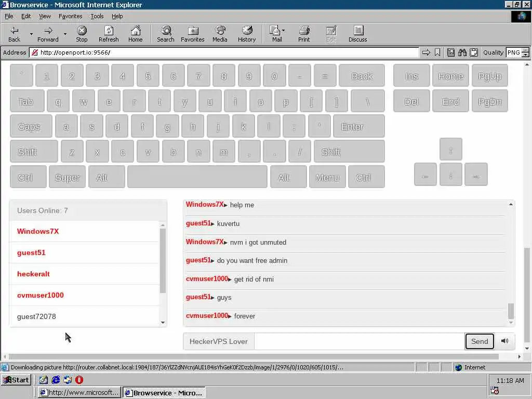Open the File menu
This screenshot has height=399, width=532.
(x=9, y=16)
